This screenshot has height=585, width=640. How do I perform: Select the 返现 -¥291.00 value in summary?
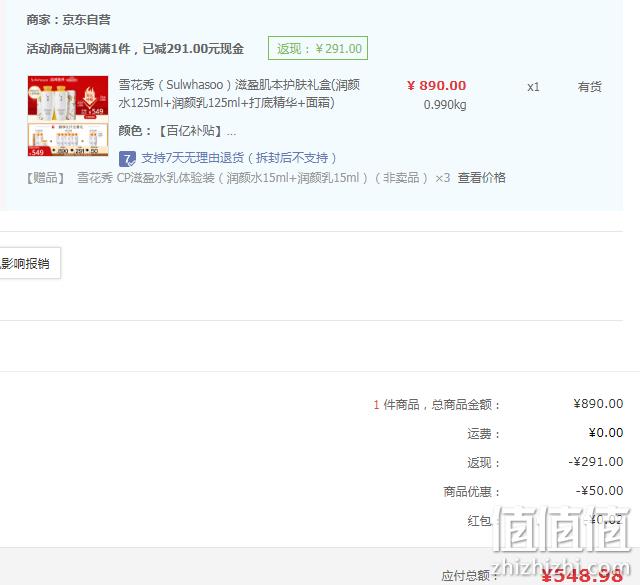[x=596, y=462]
